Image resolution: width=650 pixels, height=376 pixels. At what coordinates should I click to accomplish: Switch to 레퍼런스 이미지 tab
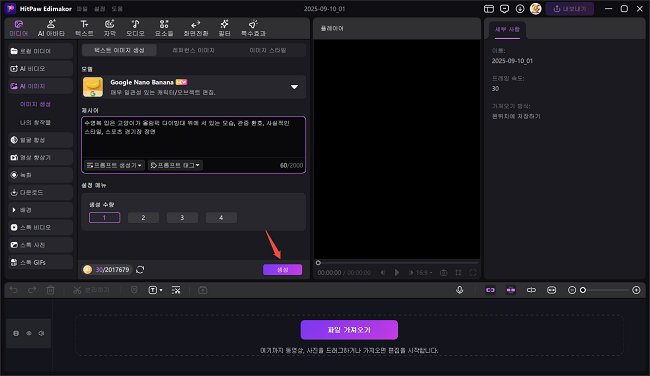click(194, 51)
